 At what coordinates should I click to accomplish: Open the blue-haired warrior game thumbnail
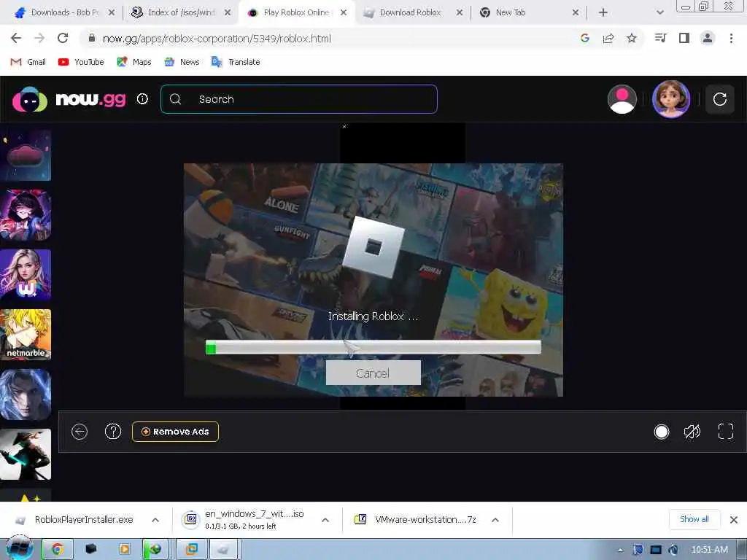26,394
